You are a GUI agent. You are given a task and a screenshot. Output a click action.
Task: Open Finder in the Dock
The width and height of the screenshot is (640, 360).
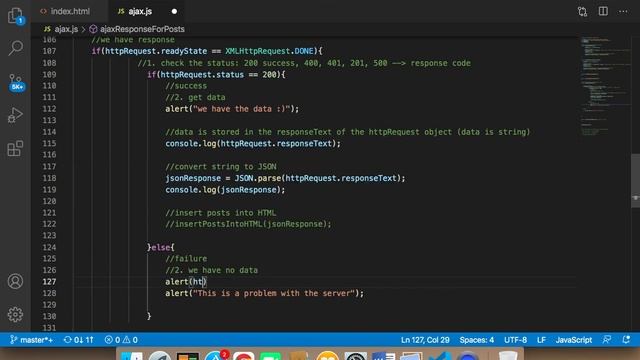point(132,356)
